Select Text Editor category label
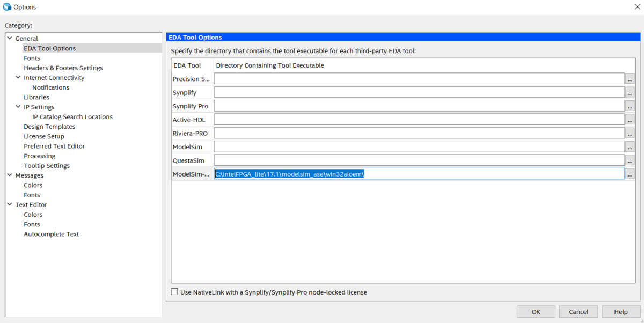 [x=31, y=204]
